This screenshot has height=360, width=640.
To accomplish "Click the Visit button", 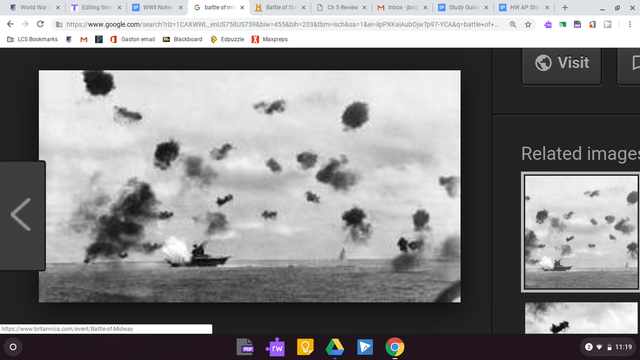I will click(562, 64).
